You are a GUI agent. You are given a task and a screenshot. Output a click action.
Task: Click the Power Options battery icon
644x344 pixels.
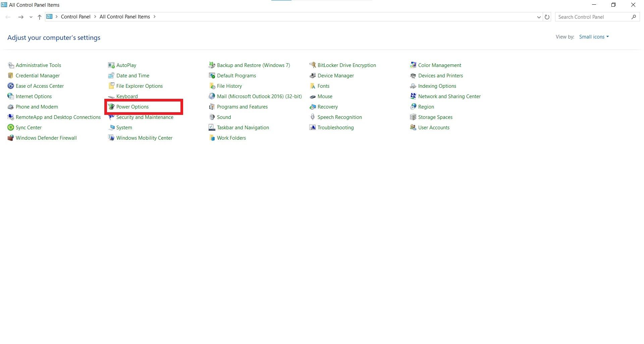coord(111,107)
